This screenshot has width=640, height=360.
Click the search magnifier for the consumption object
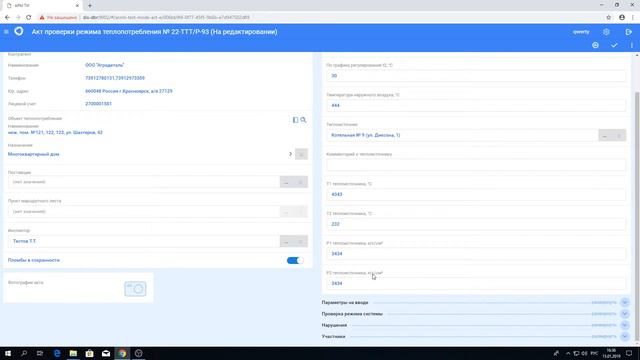303,120
